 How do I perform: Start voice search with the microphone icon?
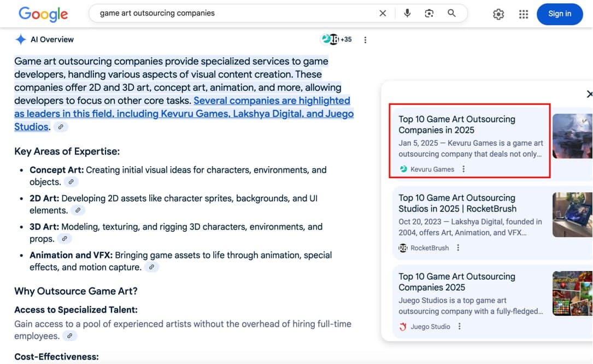[407, 13]
